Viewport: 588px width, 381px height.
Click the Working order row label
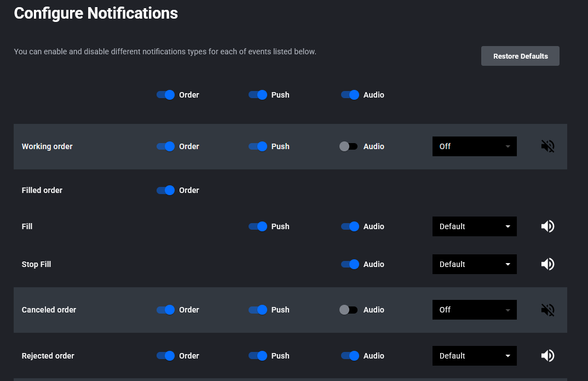click(47, 146)
